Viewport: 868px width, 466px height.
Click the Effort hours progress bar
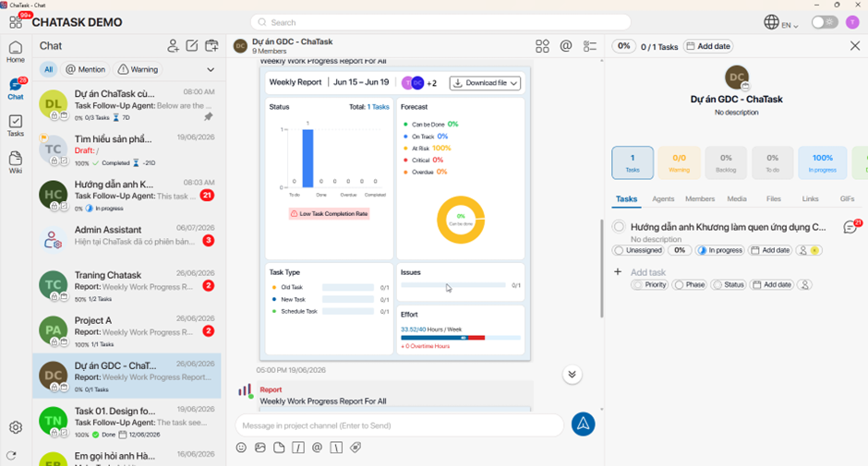(x=461, y=338)
